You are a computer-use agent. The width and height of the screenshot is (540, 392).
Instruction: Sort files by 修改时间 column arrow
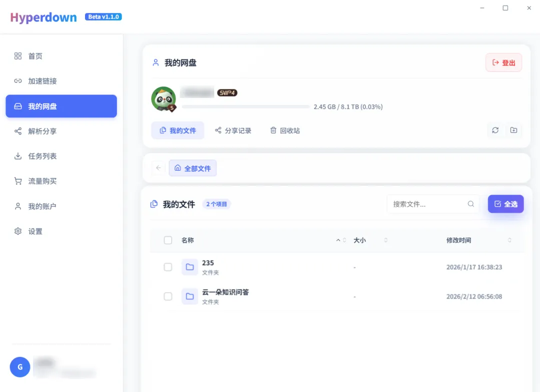click(x=509, y=240)
